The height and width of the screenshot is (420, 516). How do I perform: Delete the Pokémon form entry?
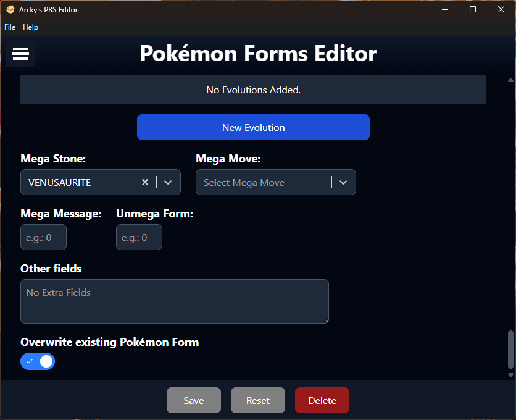(x=322, y=400)
